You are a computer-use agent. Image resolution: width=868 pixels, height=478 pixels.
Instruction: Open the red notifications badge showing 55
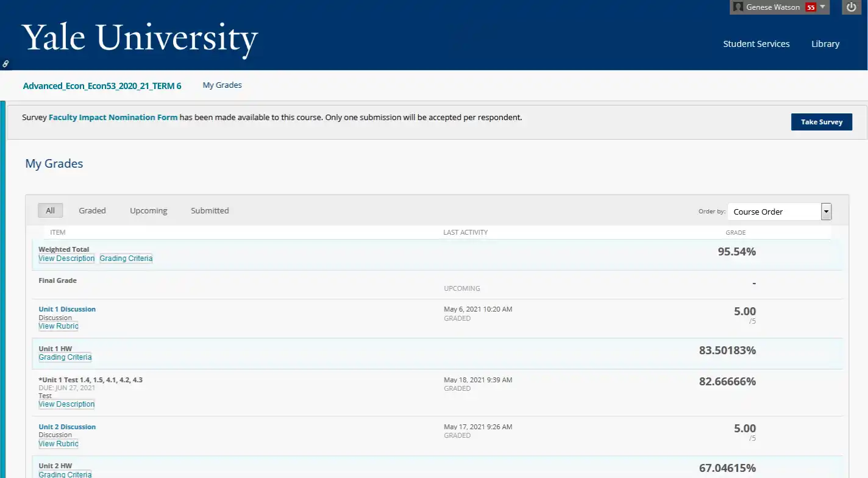click(810, 7)
